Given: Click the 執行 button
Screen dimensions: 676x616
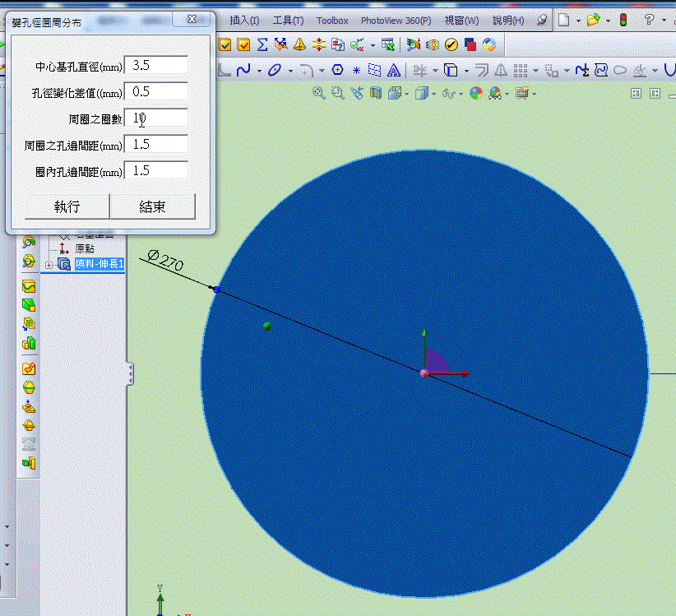Looking at the screenshot, I should click(67, 206).
